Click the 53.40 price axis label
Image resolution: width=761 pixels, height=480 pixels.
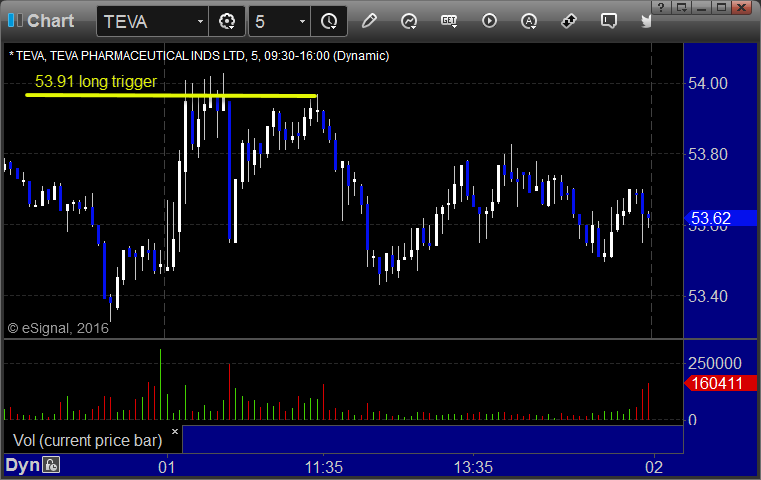(x=708, y=296)
